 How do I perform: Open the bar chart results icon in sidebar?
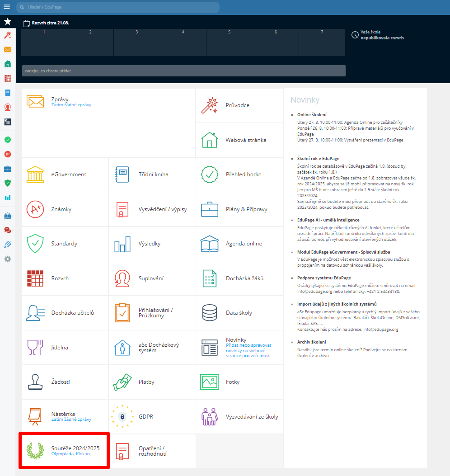(x=8, y=198)
